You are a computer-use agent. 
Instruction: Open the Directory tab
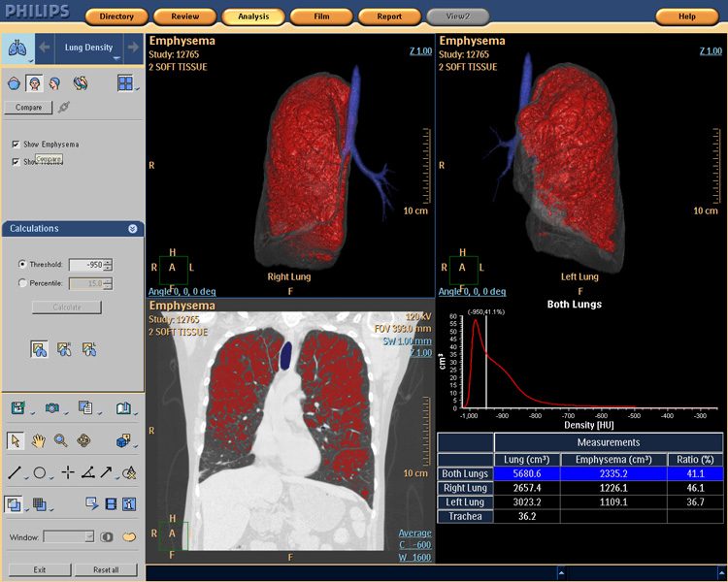[x=116, y=16]
